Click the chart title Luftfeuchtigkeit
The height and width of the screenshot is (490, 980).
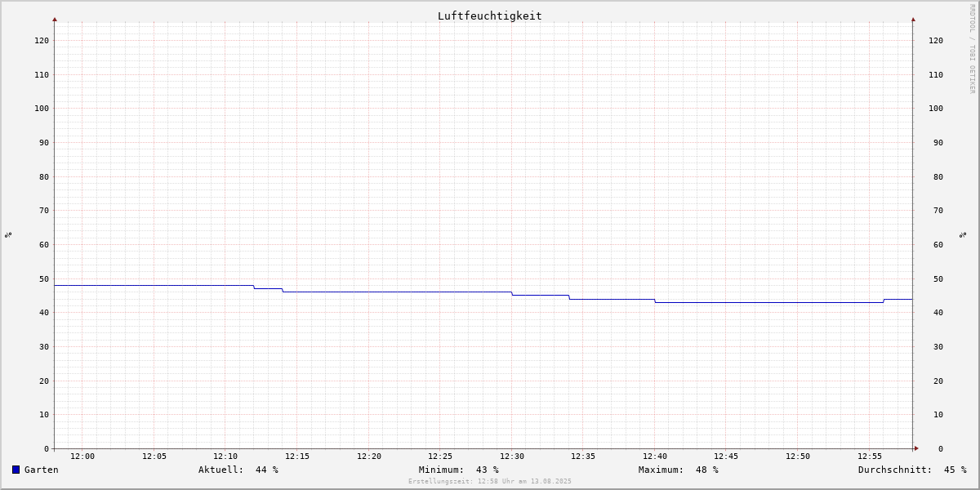click(490, 16)
